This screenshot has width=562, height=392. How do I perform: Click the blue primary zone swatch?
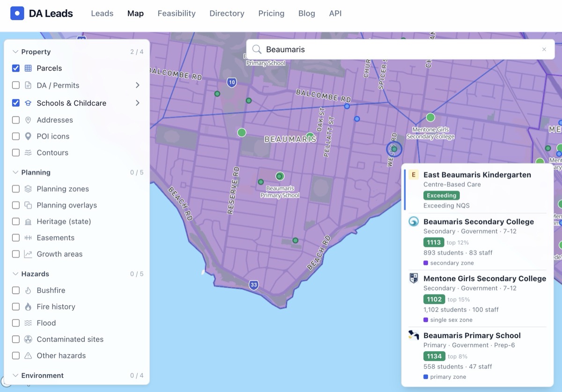[426, 377]
